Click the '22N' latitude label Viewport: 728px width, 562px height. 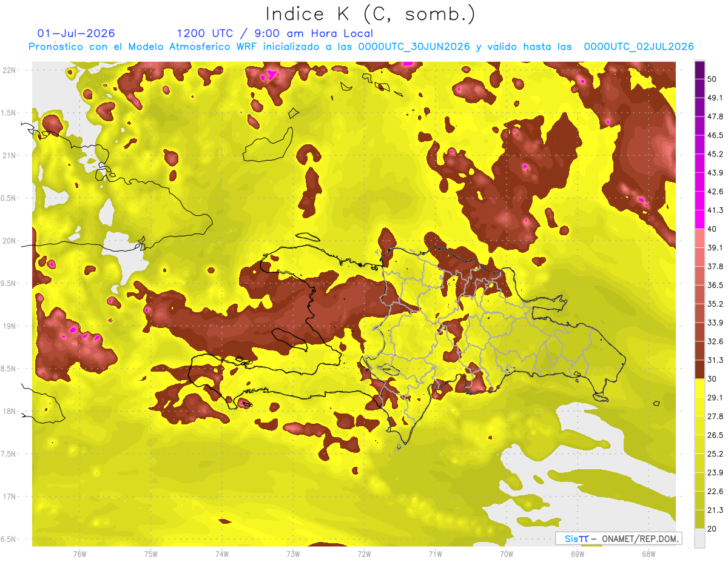(9, 70)
